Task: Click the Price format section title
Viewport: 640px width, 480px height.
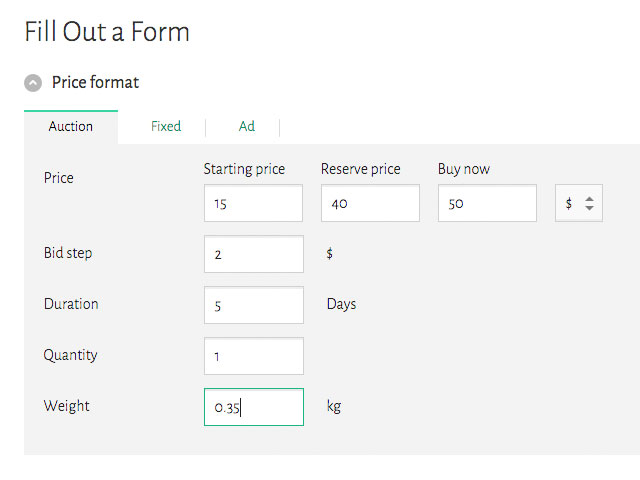Action: (96, 82)
